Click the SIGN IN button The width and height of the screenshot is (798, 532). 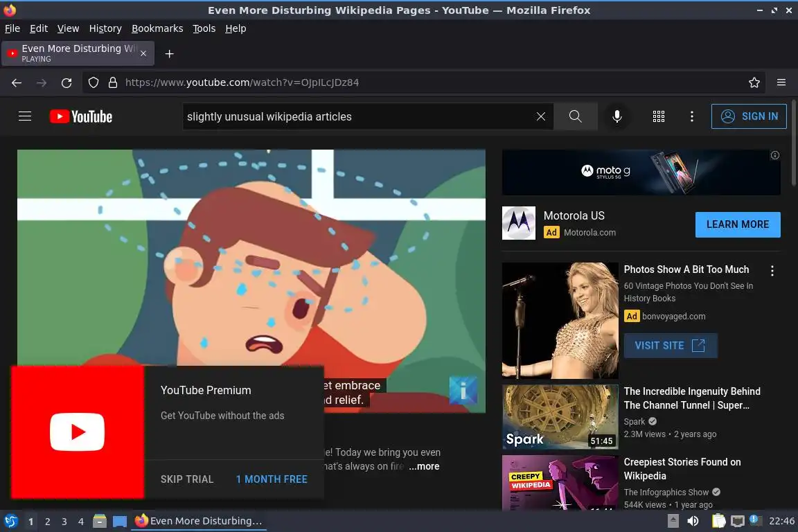click(749, 116)
